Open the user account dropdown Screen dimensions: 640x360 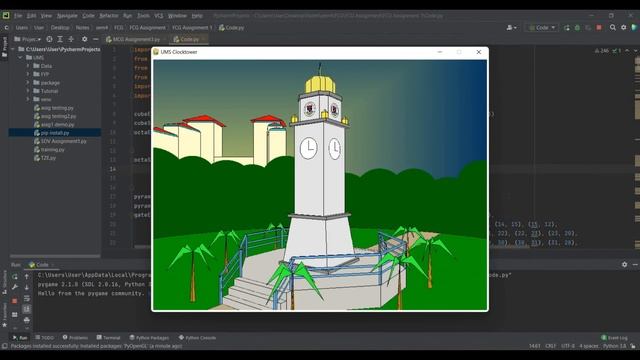(x=511, y=27)
